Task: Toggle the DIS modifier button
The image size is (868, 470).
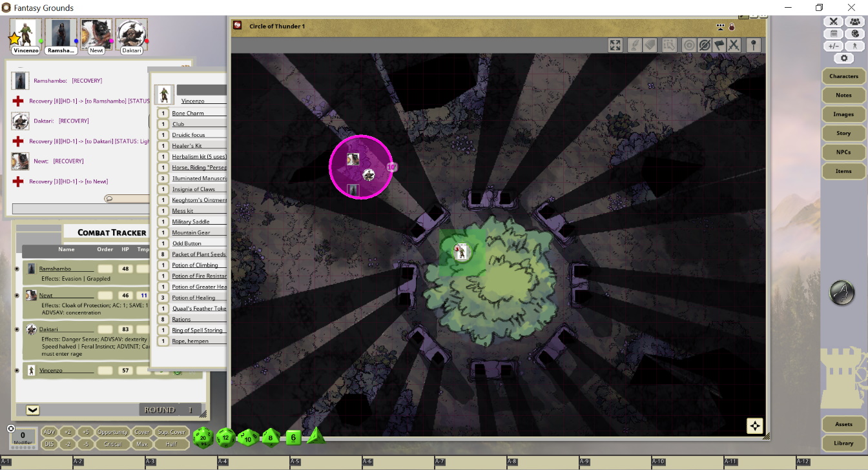Action: [x=49, y=444]
